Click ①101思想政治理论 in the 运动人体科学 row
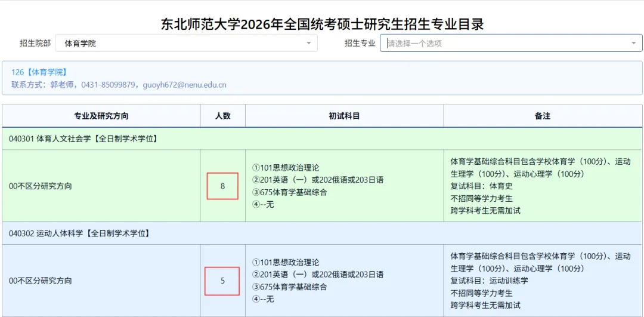The width and height of the screenshot is (644, 317). pos(286,262)
